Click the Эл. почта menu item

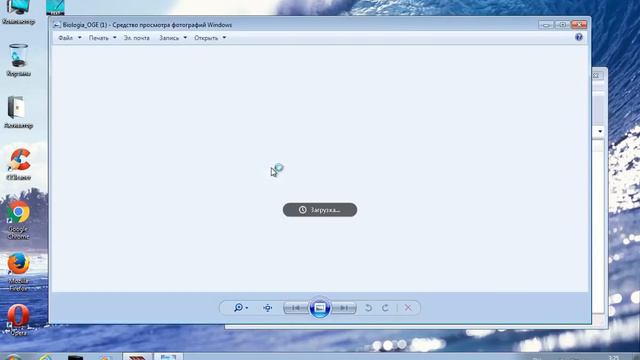tap(137, 38)
